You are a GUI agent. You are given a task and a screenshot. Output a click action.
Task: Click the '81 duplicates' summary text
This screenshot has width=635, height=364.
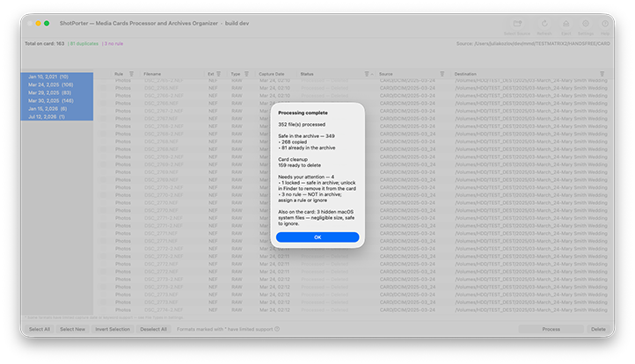(84, 44)
